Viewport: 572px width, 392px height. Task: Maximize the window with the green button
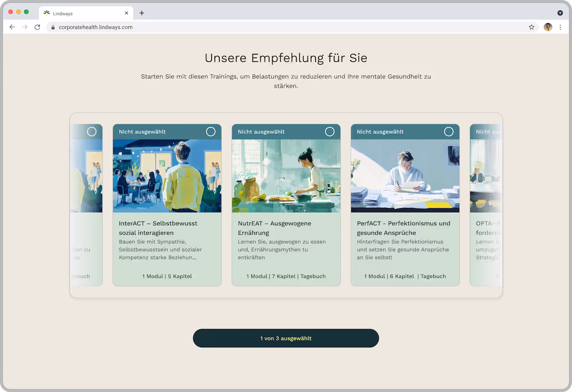(26, 12)
